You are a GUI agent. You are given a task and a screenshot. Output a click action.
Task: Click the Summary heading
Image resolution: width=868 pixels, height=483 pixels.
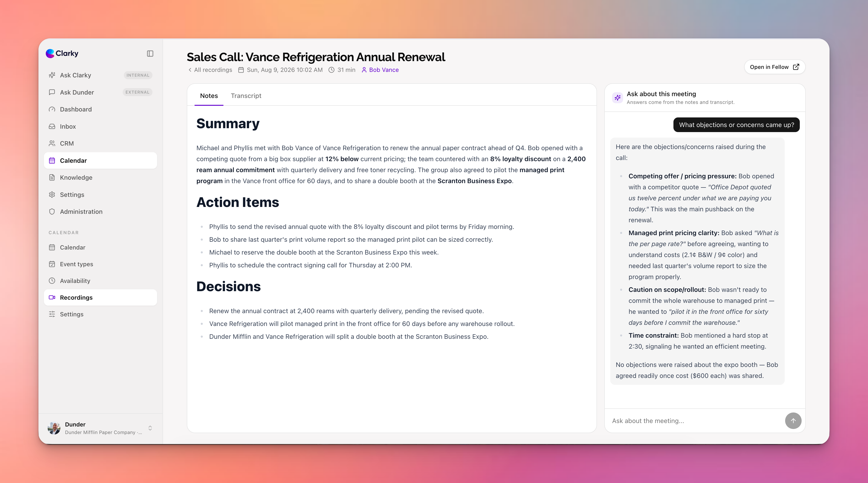pos(228,123)
